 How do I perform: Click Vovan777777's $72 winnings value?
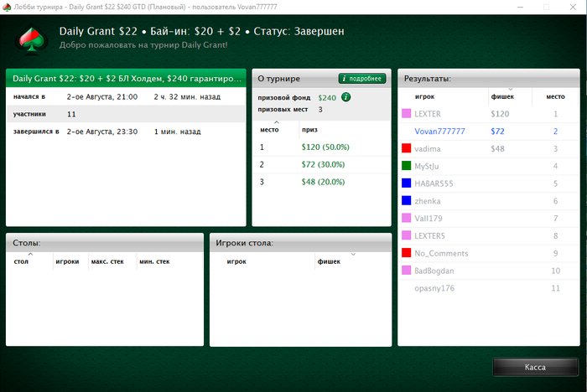tap(497, 132)
